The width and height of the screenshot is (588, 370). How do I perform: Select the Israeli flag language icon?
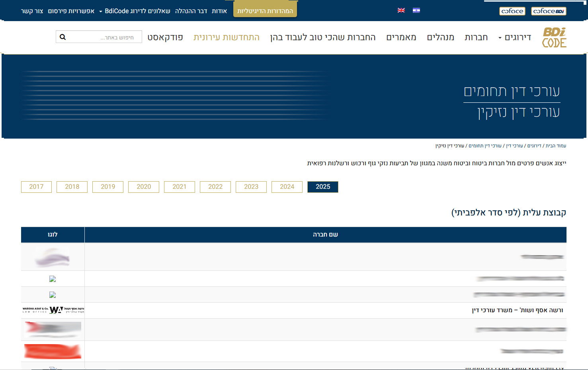(x=416, y=10)
